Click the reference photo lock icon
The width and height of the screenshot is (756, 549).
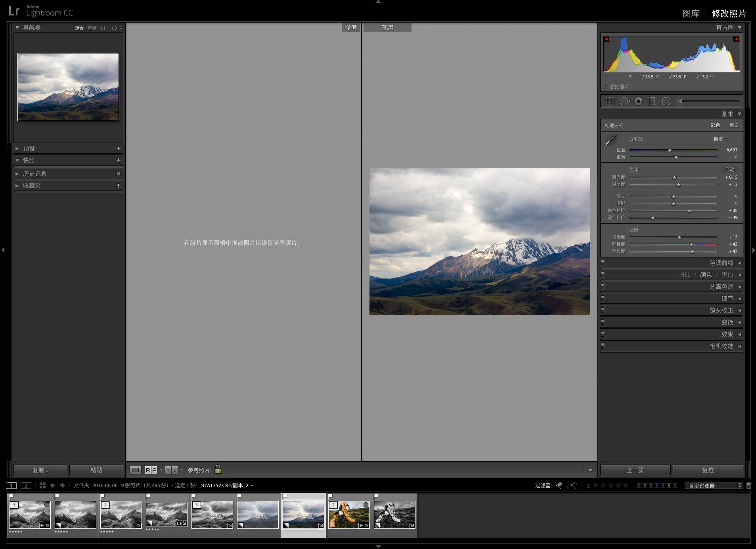[218, 469]
